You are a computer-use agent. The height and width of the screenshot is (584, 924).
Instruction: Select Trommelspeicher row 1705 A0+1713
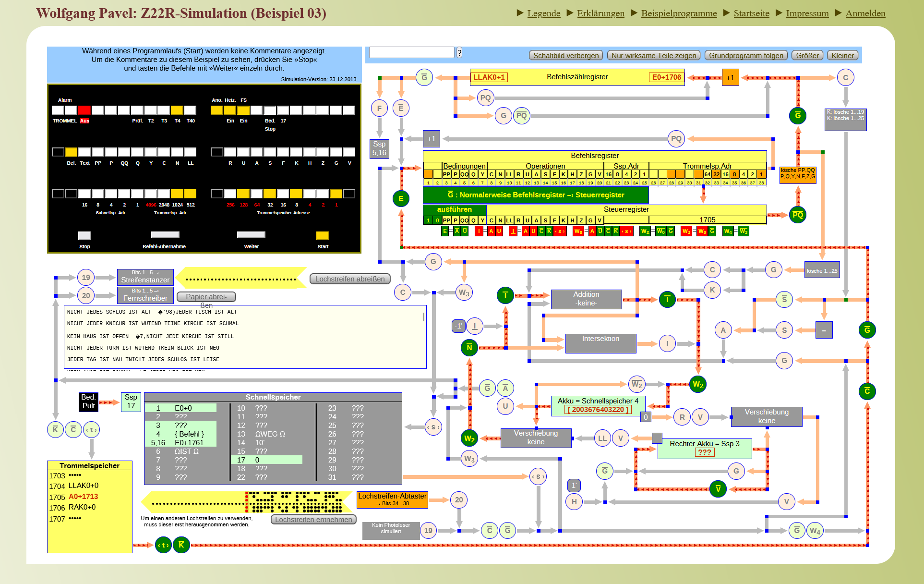[x=89, y=497]
